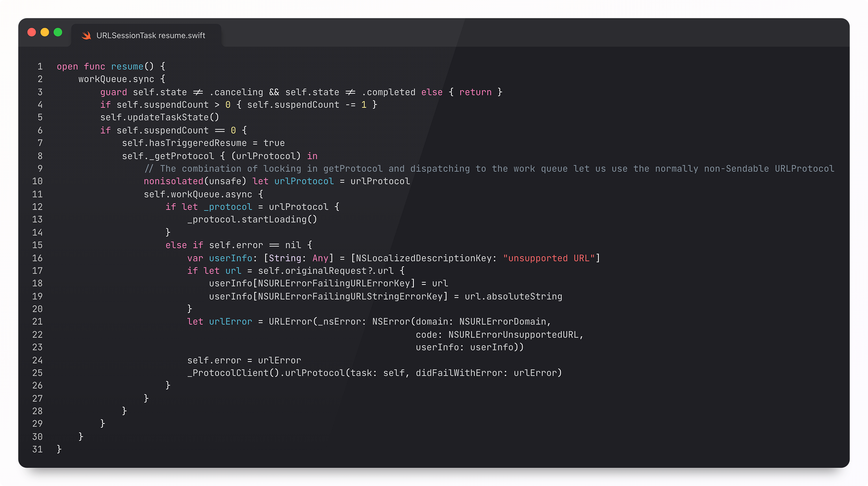This screenshot has height=486, width=868.
Task: Click the Swift logo icon in tab
Action: 86,35
